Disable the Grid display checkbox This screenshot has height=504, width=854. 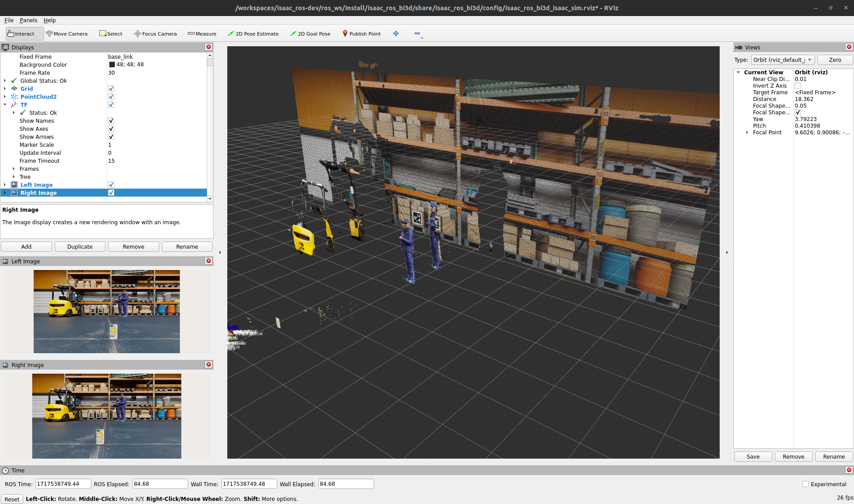(x=111, y=89)
